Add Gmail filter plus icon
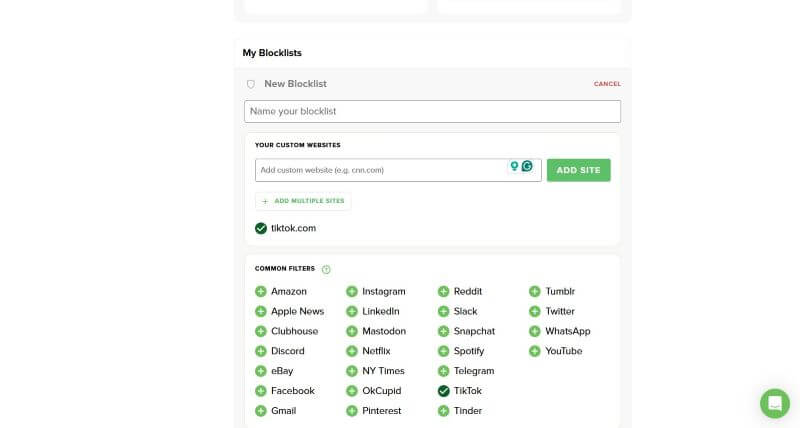The height and width of the screenshot is (428, 800). pyautogui.click(x=261, y=411)
